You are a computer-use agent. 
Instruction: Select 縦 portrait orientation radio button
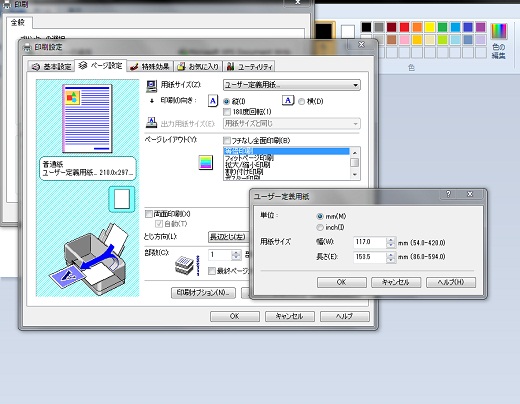(x=226, y=101)
